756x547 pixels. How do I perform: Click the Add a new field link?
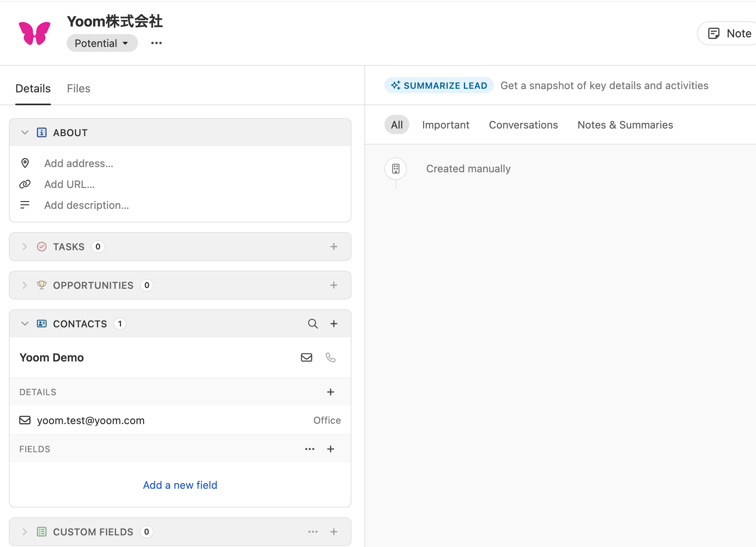tap(180, 485)
